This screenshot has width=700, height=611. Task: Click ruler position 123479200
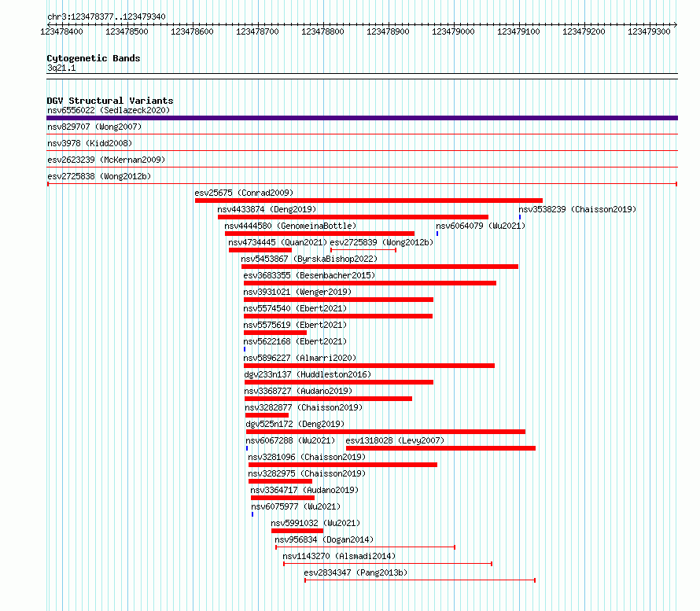tap(584, 31)
